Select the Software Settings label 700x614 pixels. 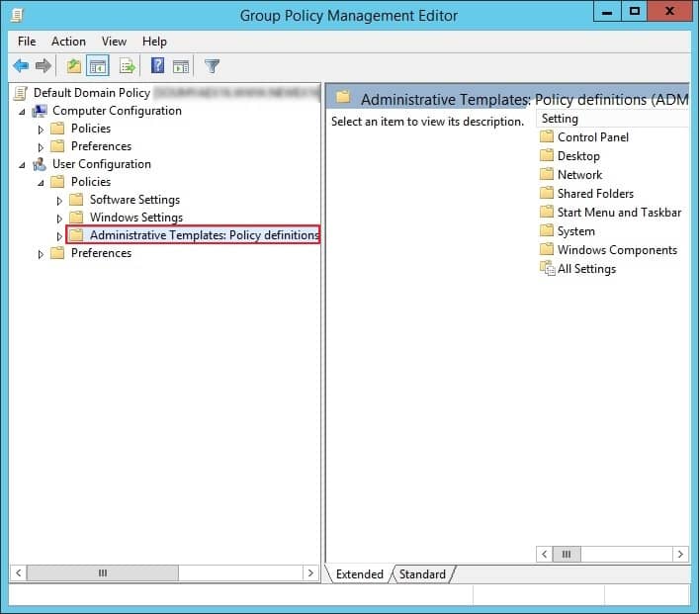coord(134,200)
